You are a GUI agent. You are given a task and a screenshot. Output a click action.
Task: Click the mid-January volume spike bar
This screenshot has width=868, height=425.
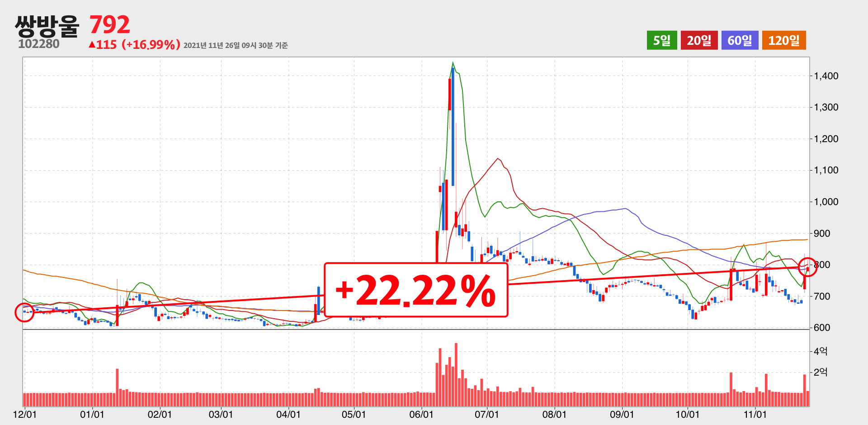[x=117, y=387]
